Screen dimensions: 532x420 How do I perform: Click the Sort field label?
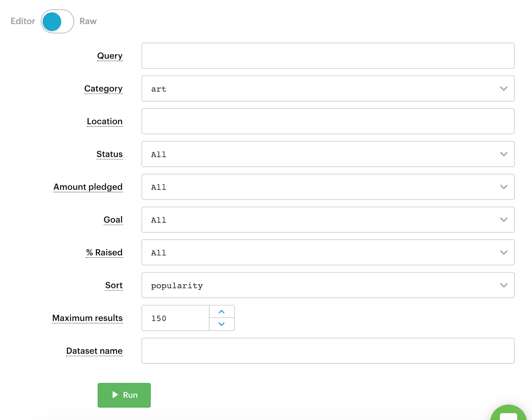[x=114, y=286]
